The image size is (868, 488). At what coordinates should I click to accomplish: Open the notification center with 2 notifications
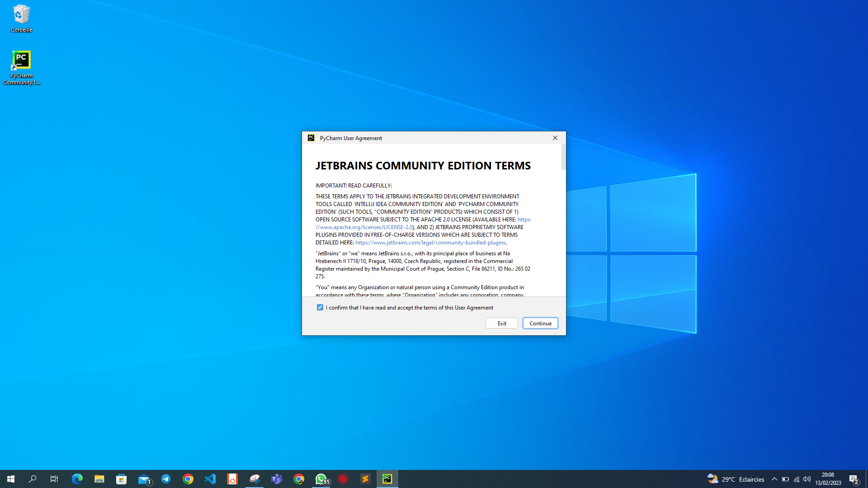click(x=854, y=479)
